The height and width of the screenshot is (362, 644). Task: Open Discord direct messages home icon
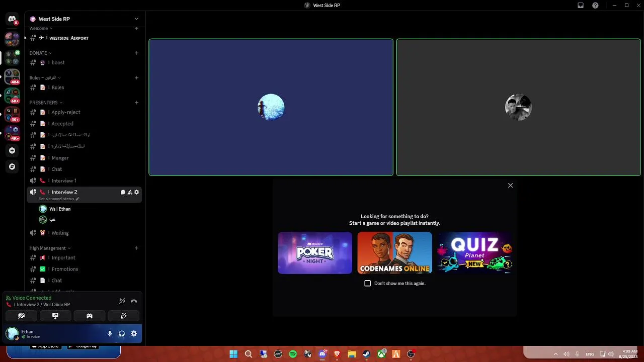point(12,19)
